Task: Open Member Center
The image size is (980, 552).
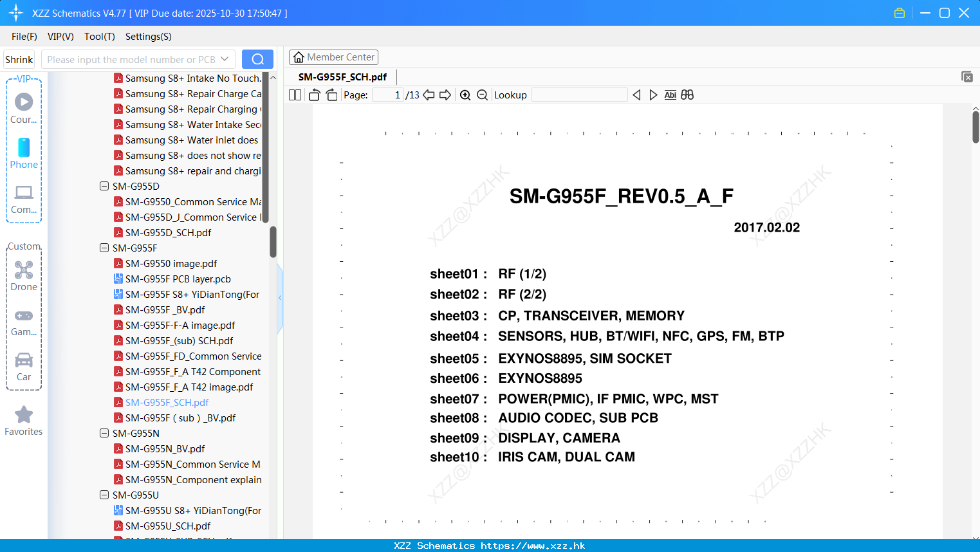Action: tap(333, 57)
